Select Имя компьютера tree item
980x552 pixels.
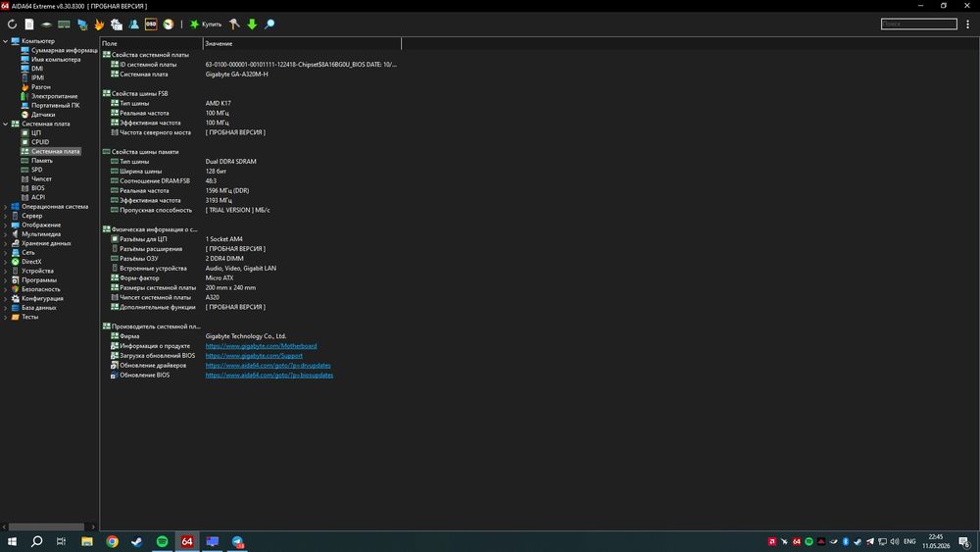(56, 60)
